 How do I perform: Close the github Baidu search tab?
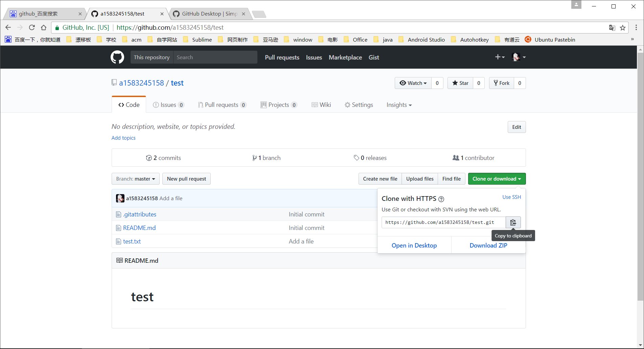pyautogui.click(x=80, y=14)
